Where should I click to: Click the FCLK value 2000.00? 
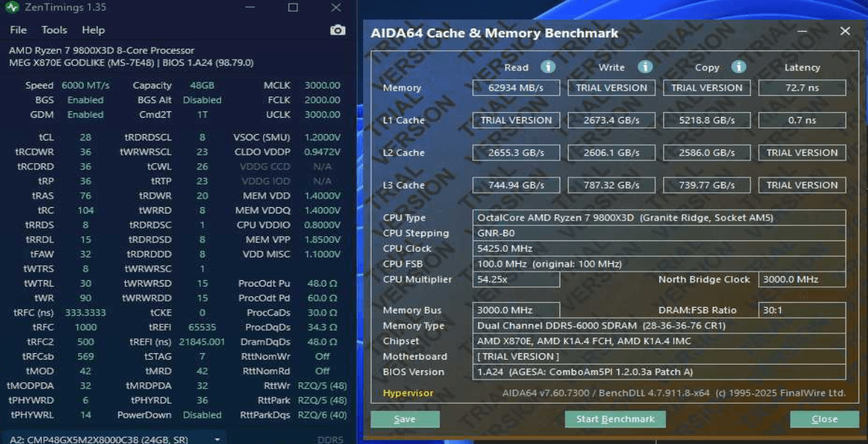323,100
